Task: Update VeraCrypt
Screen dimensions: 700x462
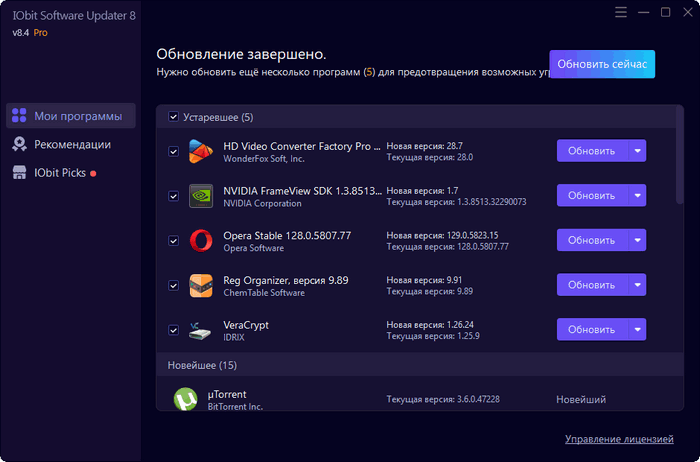Action: click(592, 329)
